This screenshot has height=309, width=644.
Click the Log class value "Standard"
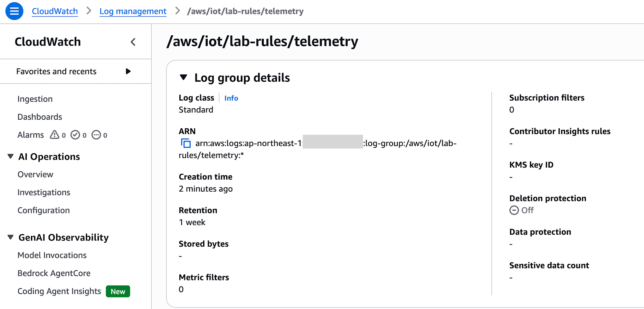(x=196, y=110)
